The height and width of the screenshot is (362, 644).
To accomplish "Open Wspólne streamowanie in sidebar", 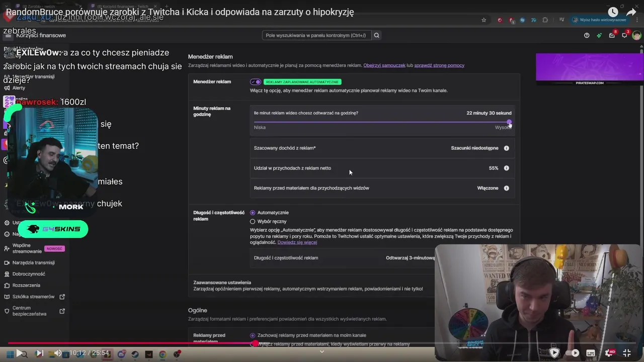I will pyautogui.click(x=27, y=248).
